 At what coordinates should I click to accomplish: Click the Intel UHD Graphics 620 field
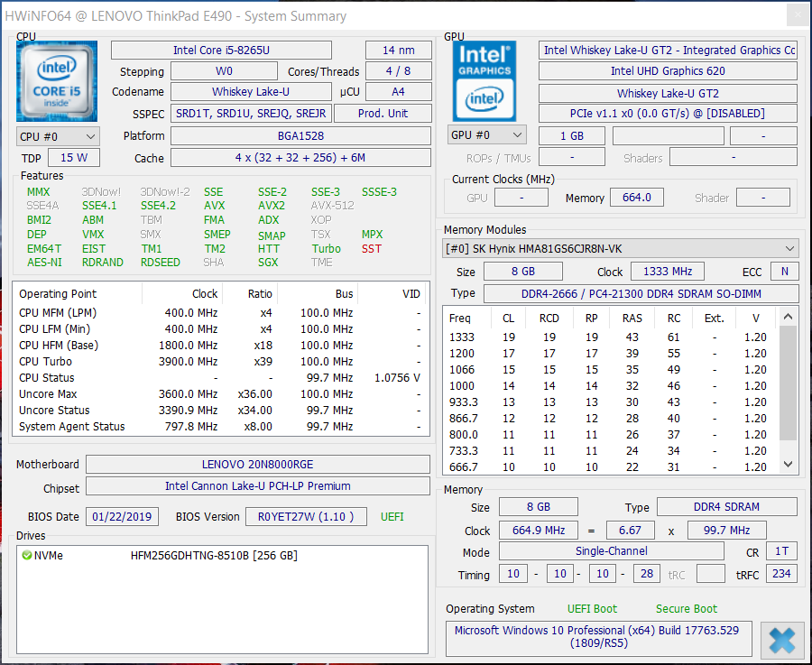click(668, 71)
